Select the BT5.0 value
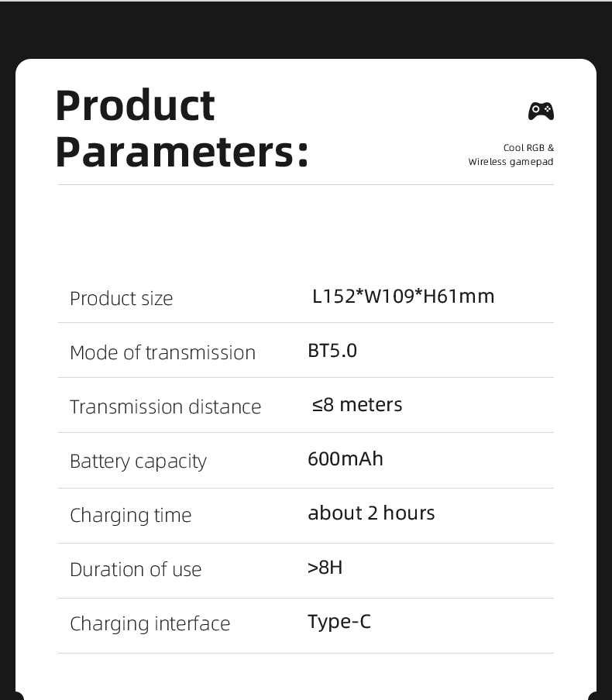 click(x=332, y=351)
